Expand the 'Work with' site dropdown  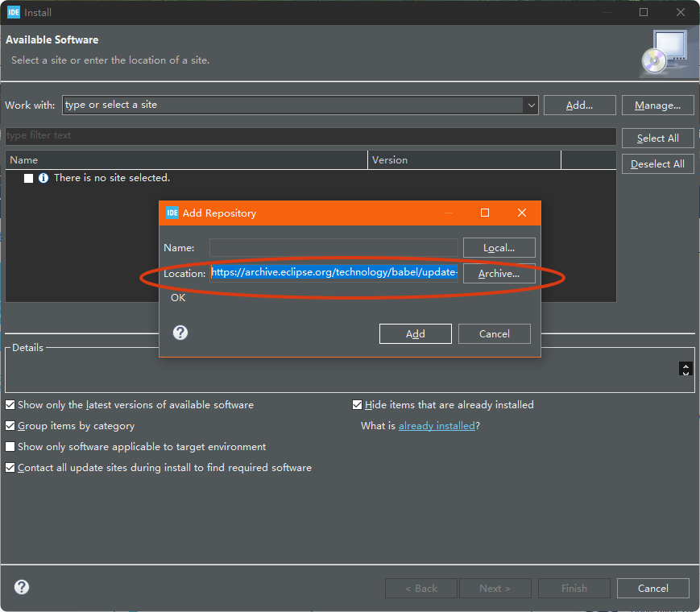click(x=530, y=105)
